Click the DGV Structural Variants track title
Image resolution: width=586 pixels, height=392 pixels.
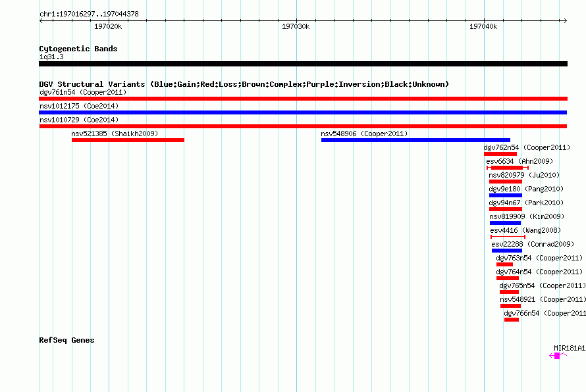tap(244, 84)
